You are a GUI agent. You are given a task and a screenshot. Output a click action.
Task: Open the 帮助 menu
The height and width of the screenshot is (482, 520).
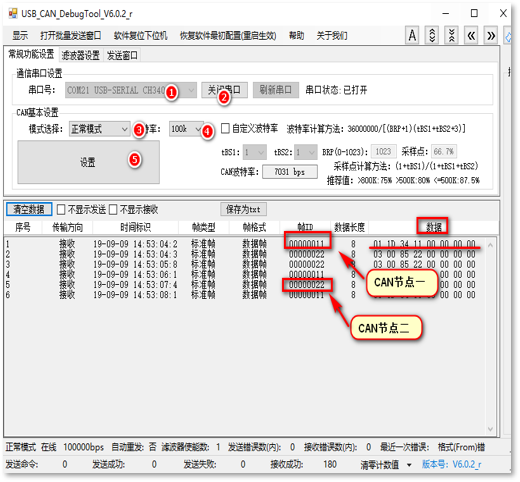click(x=296, y=35)
